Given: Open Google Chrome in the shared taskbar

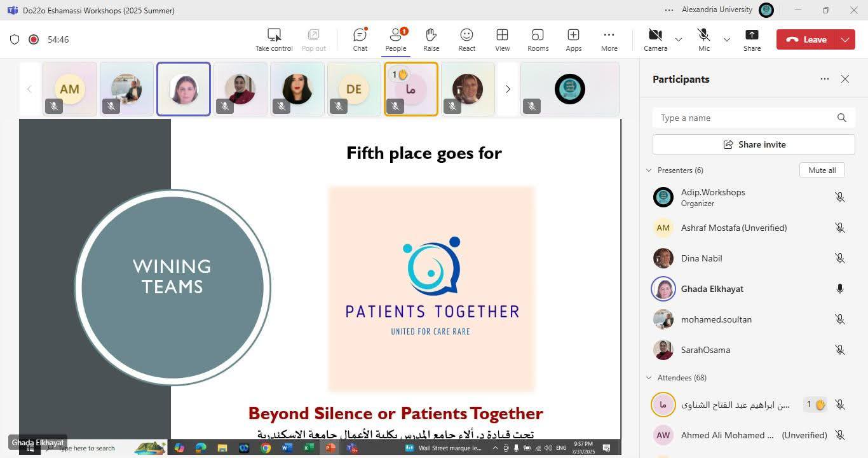Looking at the screenshot, I should (x=266, y=448).
